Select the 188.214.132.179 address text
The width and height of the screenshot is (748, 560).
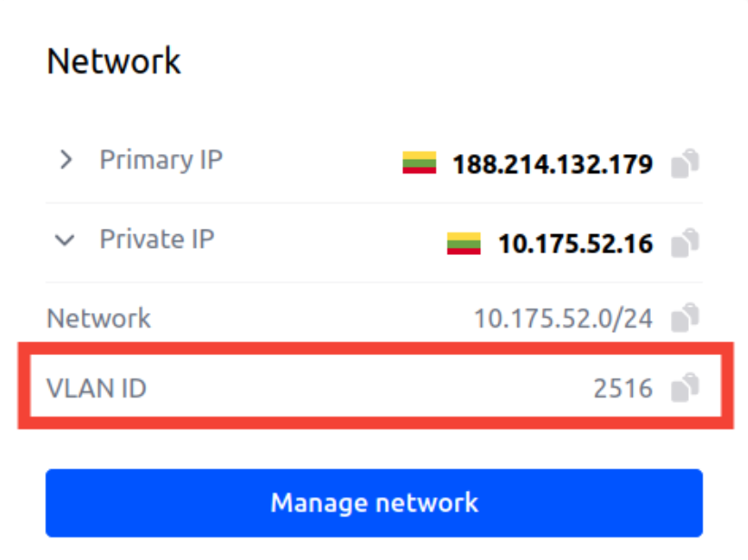pos(552,164)
